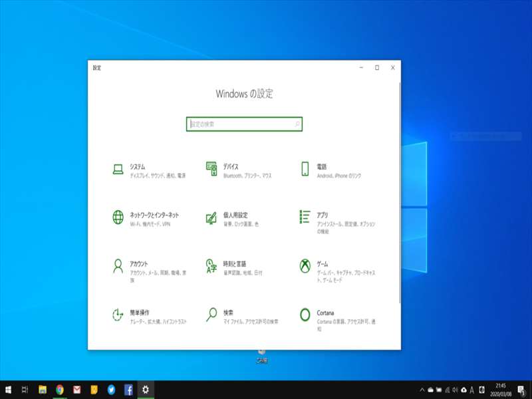
Task: Open Gmail from the taskbar
Action: click(77, 390)
